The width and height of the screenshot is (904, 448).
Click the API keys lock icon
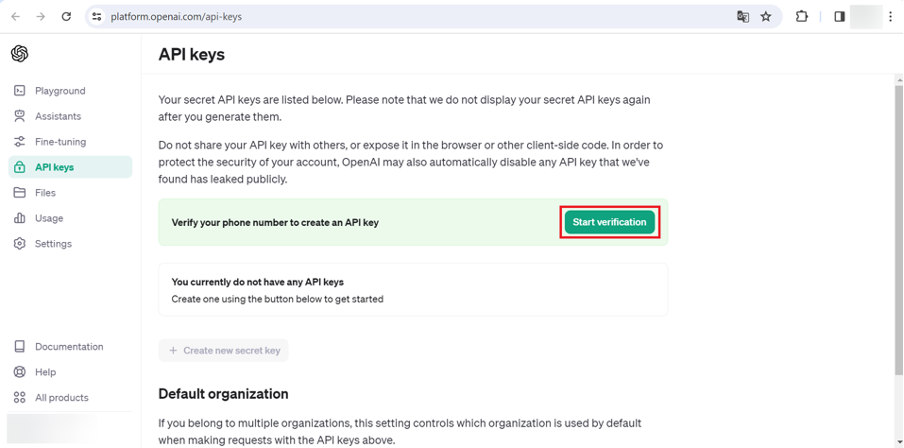(20, 167)
